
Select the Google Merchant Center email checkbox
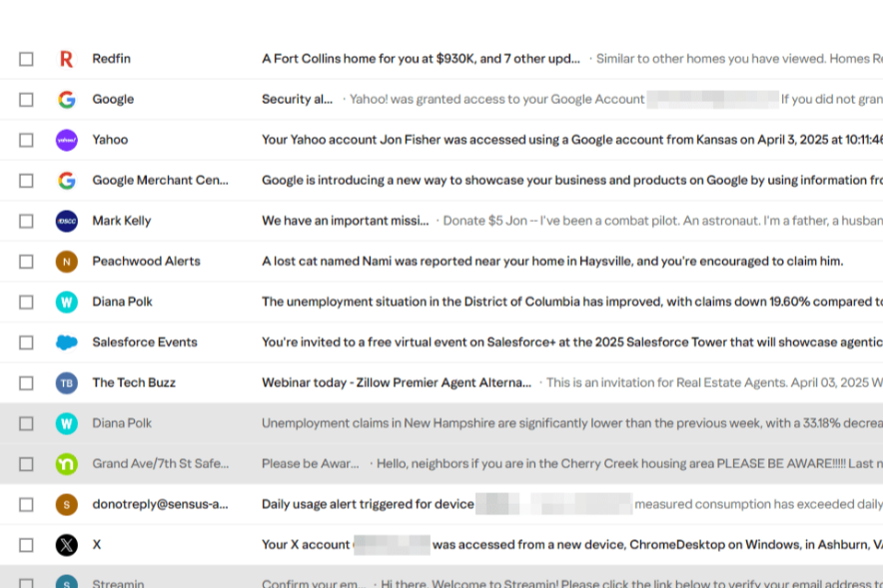coord(26,180)
